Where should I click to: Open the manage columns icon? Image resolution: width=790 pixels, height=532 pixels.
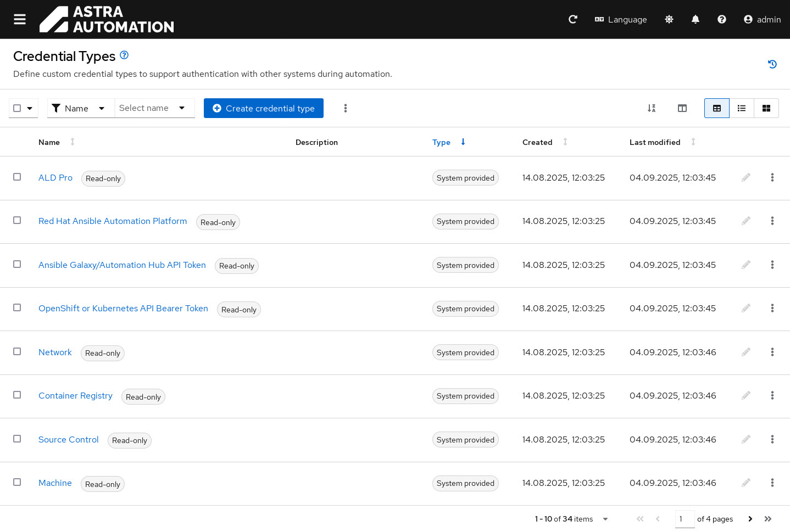682,108
